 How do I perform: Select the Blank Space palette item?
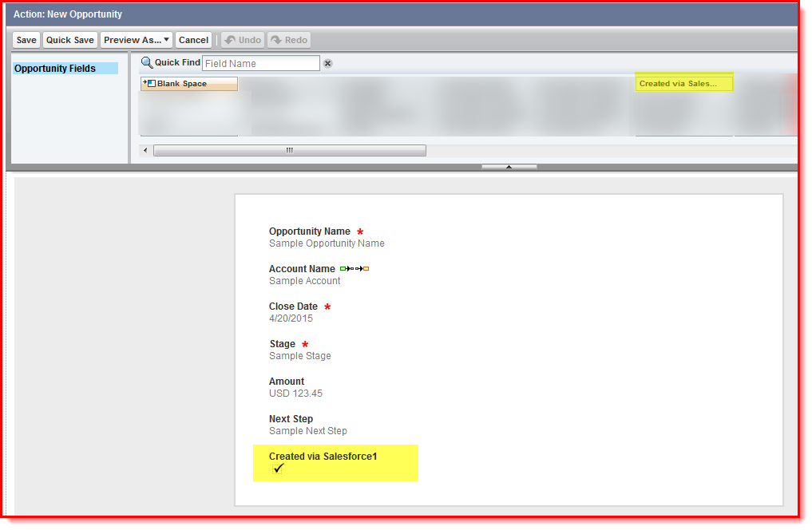click(x=188, y=84)
